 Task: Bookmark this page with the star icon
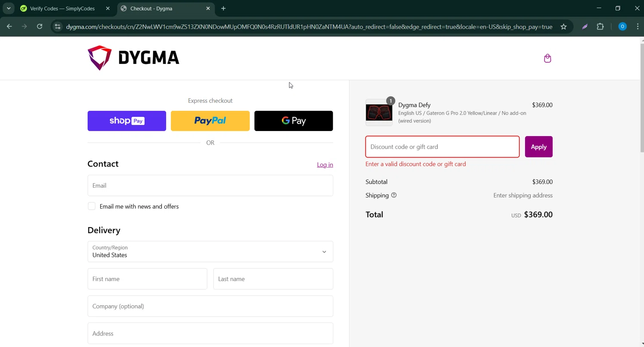click(x=564, y=27)
